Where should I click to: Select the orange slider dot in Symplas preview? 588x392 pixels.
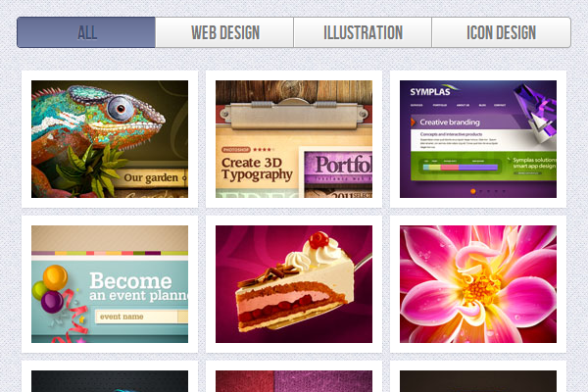[x=474, y=191]
